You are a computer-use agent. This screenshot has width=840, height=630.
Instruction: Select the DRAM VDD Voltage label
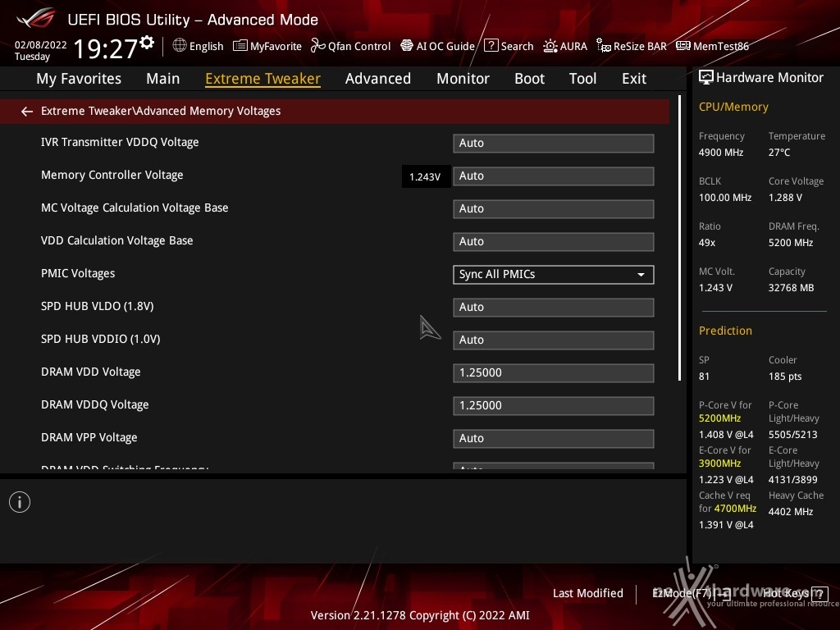90,372
